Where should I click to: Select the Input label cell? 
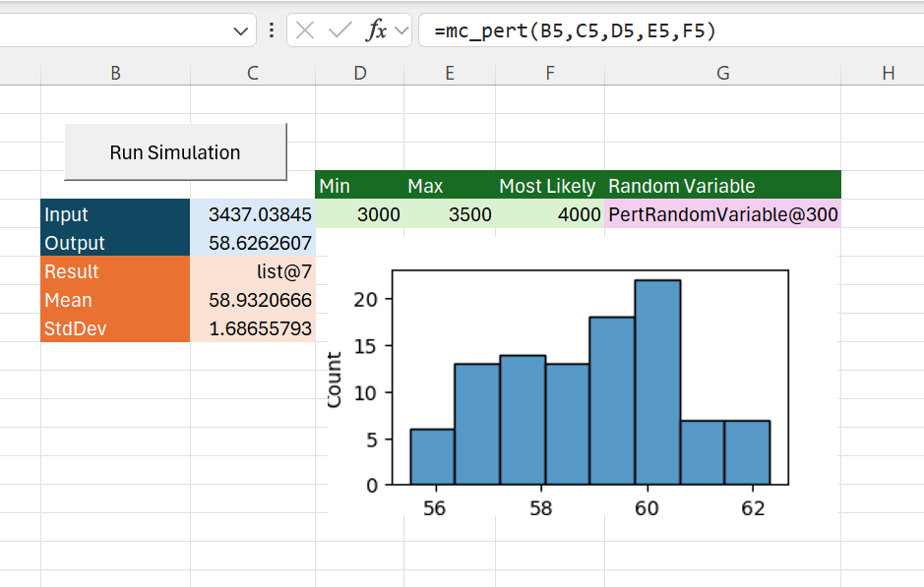(x=115, y=213)
